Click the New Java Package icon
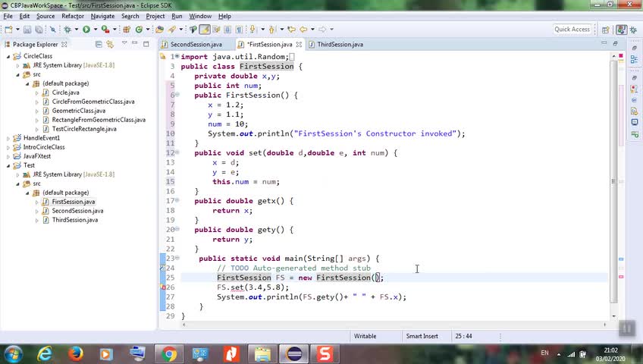The width and height of the screenshot is (643, 364). tap(127, 30)
